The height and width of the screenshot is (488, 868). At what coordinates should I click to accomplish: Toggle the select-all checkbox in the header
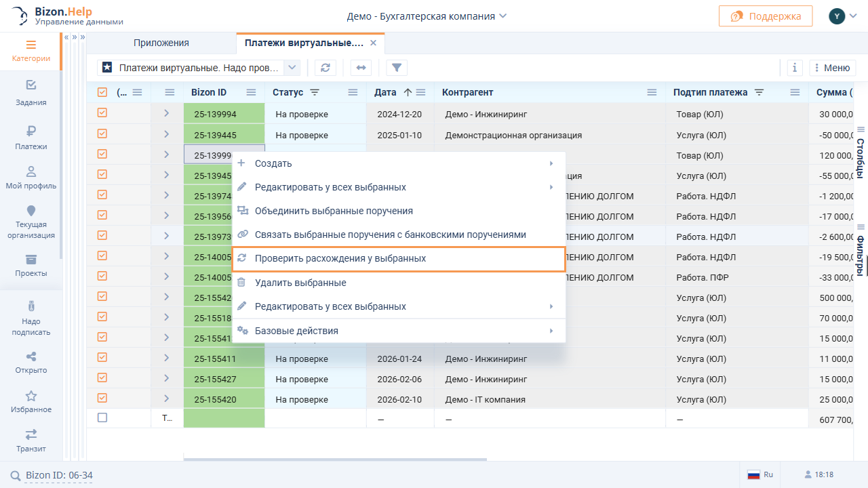coord(102,93)
